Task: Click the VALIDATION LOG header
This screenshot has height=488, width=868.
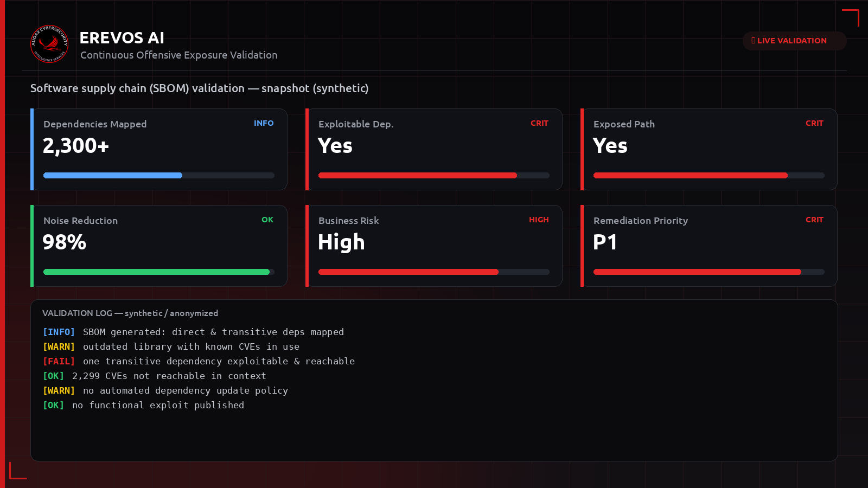Action: coord(130,313)
